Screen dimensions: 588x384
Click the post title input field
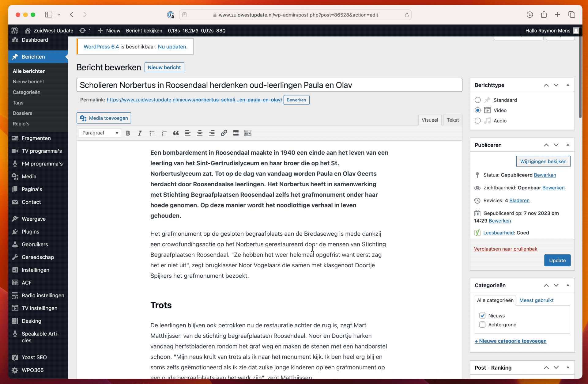click(x=269, y=85)
